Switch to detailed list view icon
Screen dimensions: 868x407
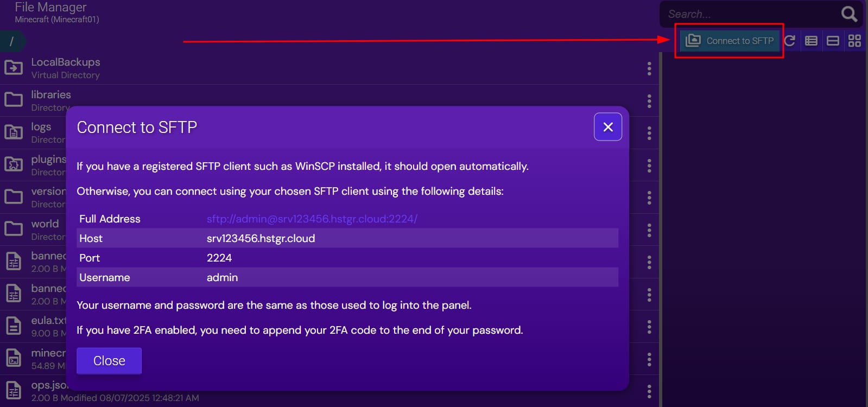(x=811, y=41)
